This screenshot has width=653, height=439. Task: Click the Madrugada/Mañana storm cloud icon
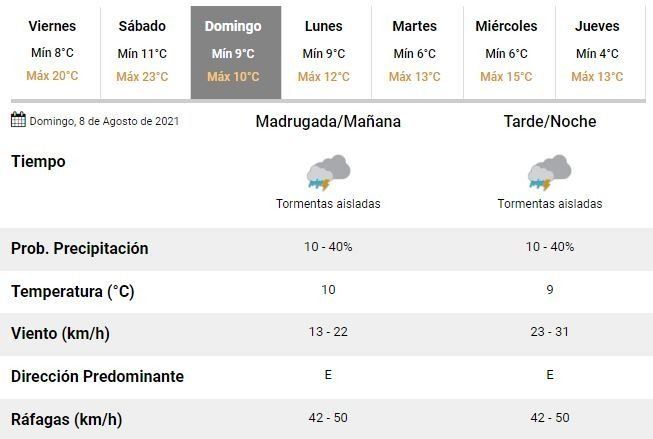[328, 172]
